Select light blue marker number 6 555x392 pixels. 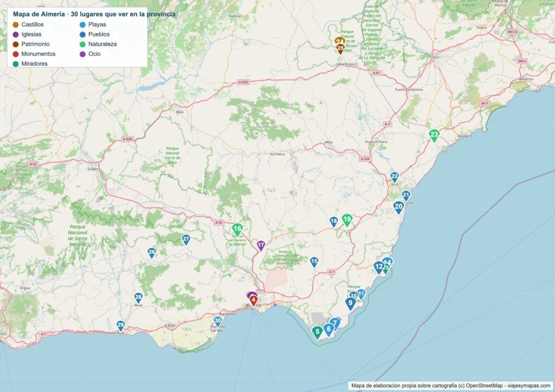click(x=328, y=330)
